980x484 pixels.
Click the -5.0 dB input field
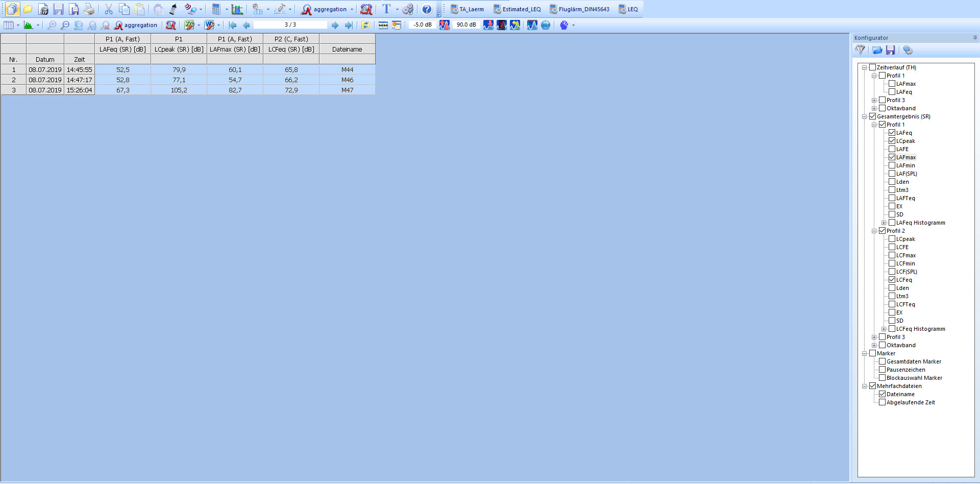[x=422, y=25]
